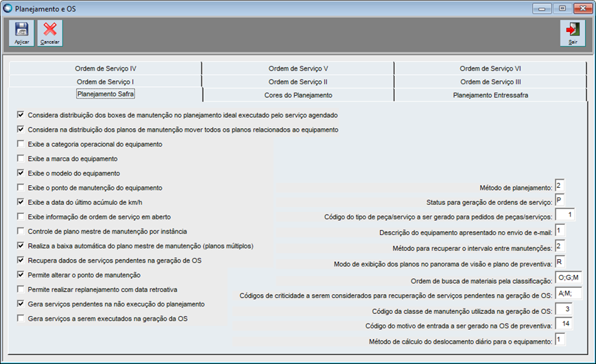596x364 pixels.
Task: Check Exibe o ponto de manutenção
Action: pos(21,187)
